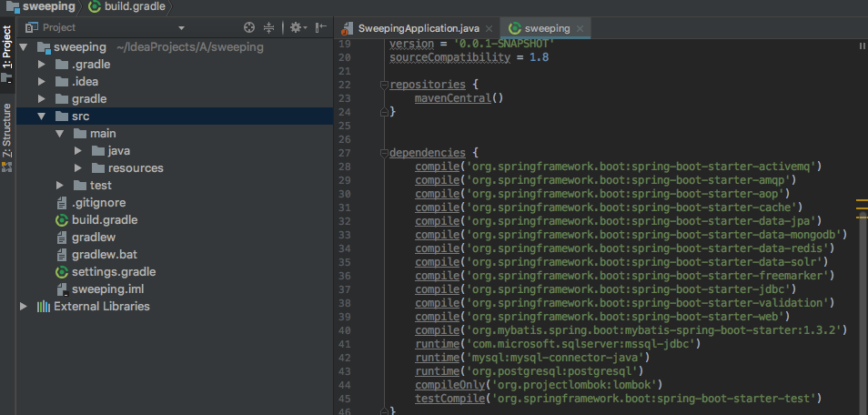Image resolution: width=868 pixels, height=415 pixels.
Task: Click the .gradle folder icon
Action: click(x=62, y=65)
